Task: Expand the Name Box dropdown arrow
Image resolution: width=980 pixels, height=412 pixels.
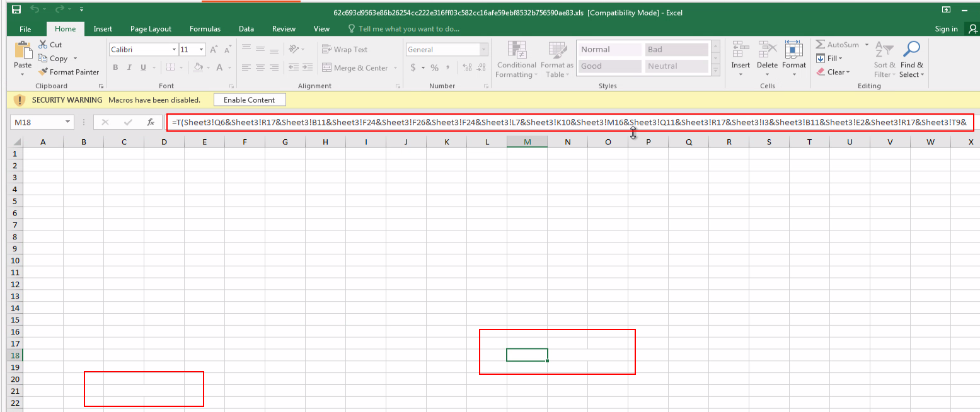Action: pyautogui.click(x=67, y=122)
